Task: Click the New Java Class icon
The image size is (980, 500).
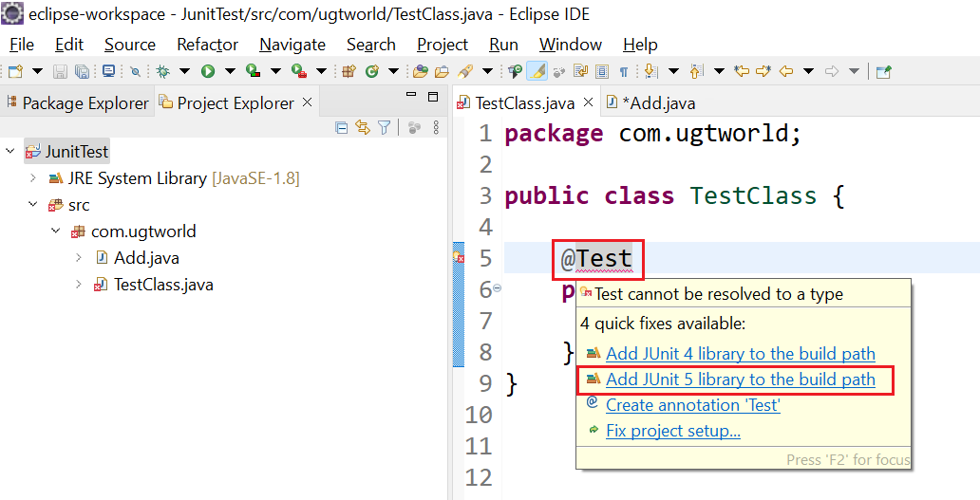Action: (372, 72)
